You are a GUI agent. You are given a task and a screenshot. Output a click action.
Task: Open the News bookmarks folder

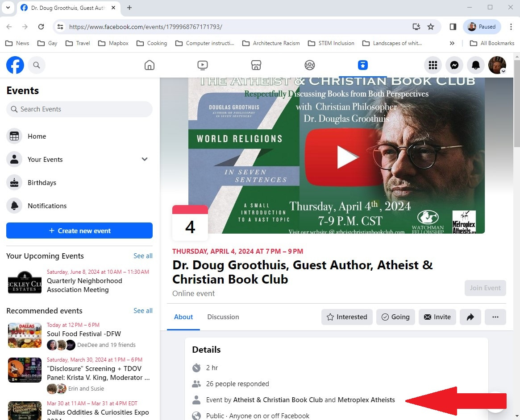[x=17, y=43]
